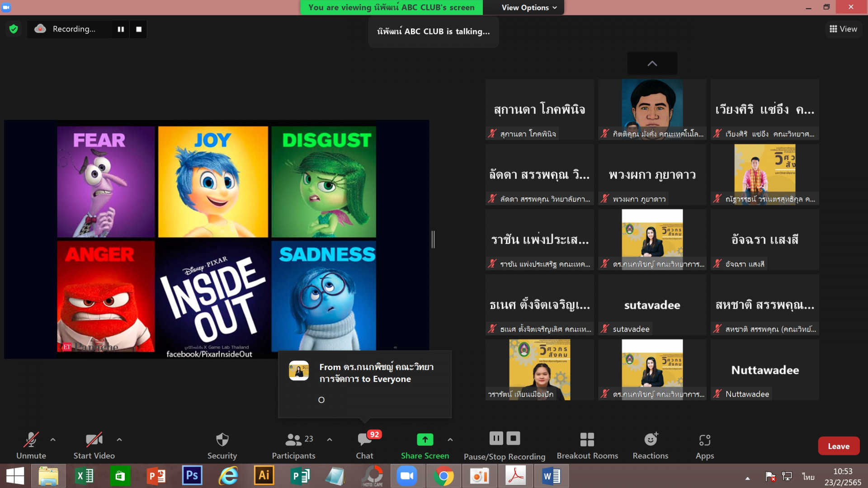Click the chat message popup from ดร.กนกพิชญ์

[364, 384]
